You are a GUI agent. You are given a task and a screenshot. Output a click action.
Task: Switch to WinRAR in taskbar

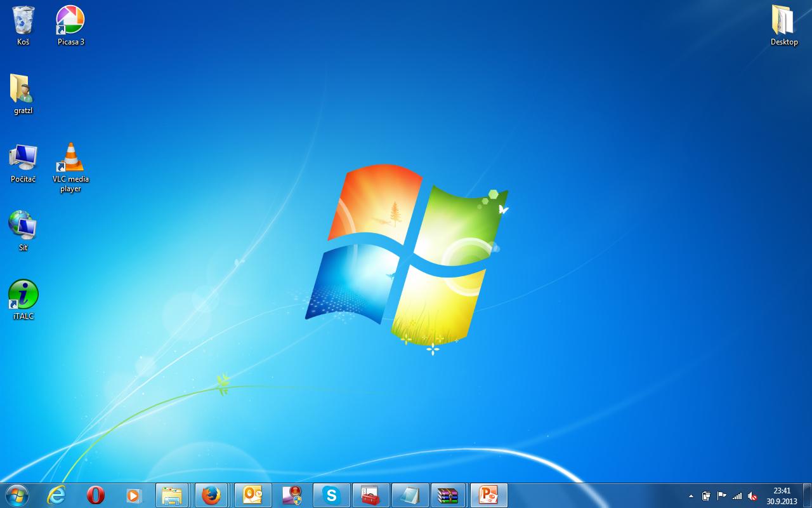point(449,495)
